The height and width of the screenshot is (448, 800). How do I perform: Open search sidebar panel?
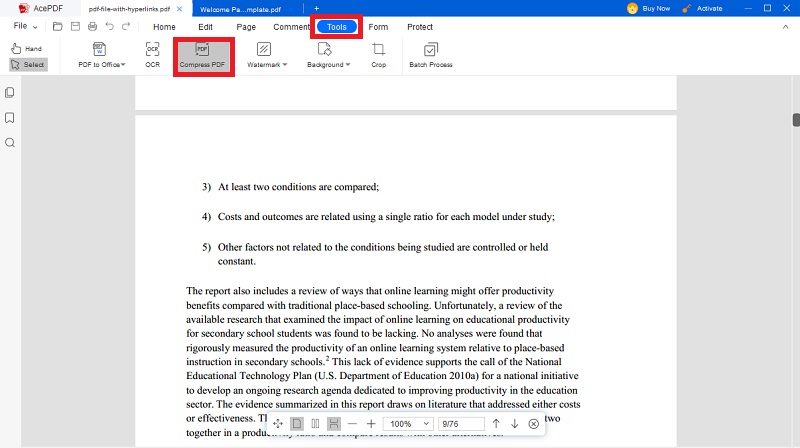tap(10, 143)
